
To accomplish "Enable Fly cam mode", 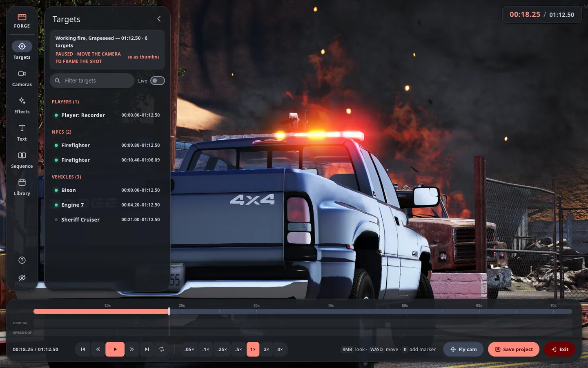I will pos(463,349).
